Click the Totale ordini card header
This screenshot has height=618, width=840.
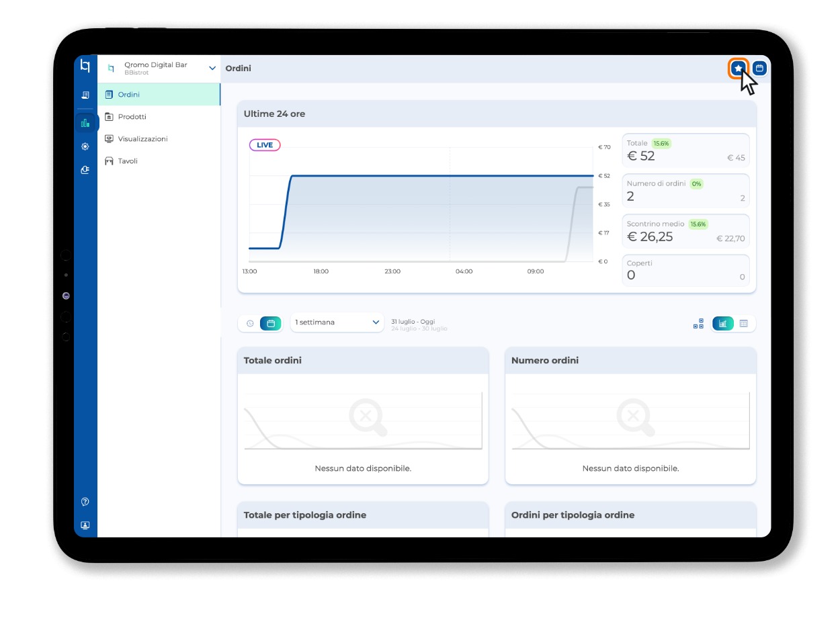[363, 361]
